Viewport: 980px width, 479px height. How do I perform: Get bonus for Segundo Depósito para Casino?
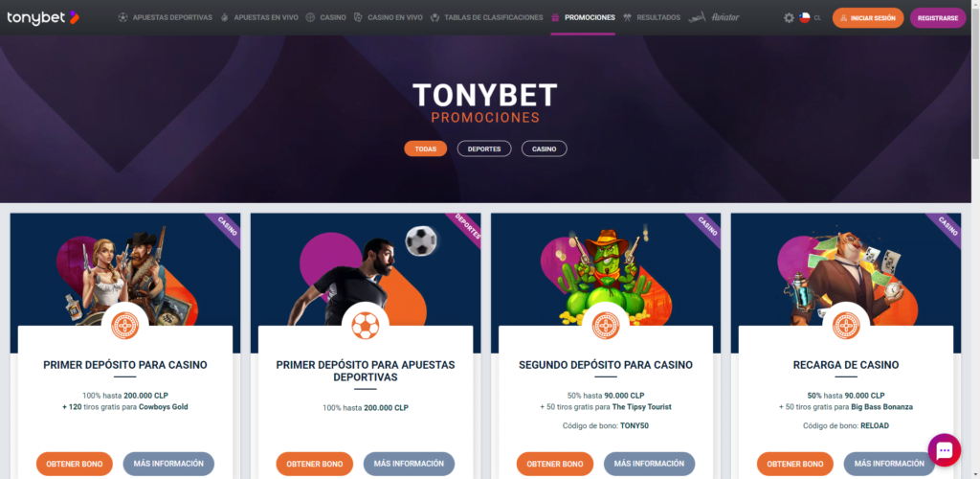pyautogui.click(x=555, y=464)
